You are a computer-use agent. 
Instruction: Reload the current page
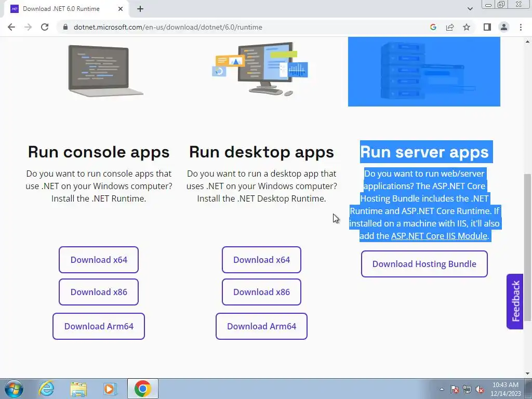45,27
